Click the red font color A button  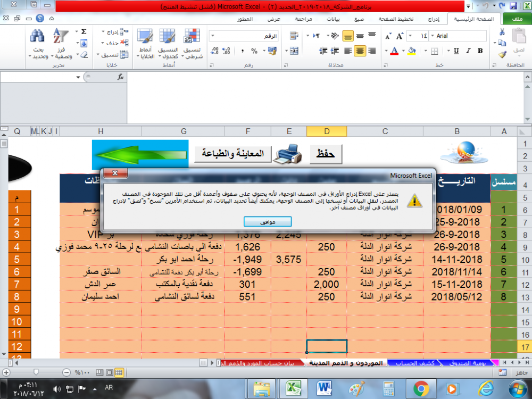pyautogui.click(x=394, y=51)
